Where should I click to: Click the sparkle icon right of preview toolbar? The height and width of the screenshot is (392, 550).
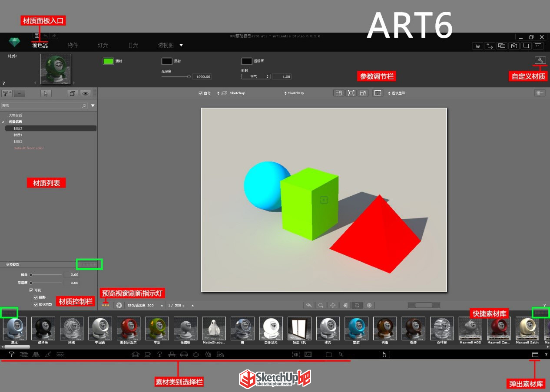click(x=540, y=93)
